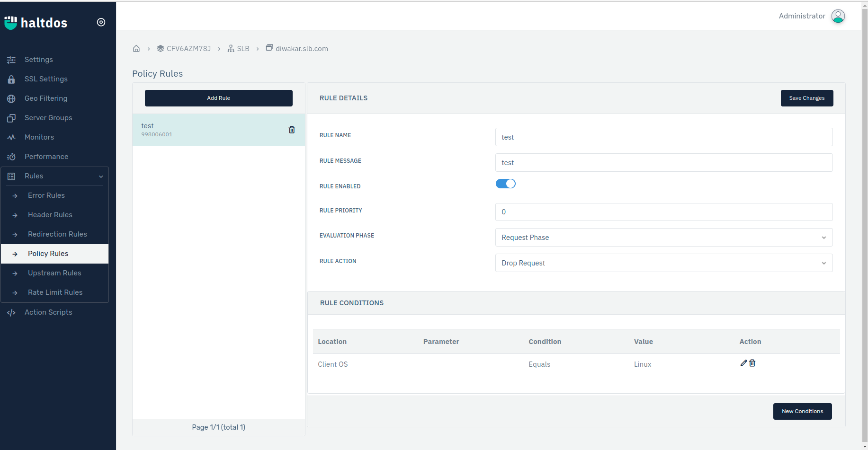The image size is (868, 450).
Task: Go to home via breadcrumb house icon
Action: click(x=136, y=48)
